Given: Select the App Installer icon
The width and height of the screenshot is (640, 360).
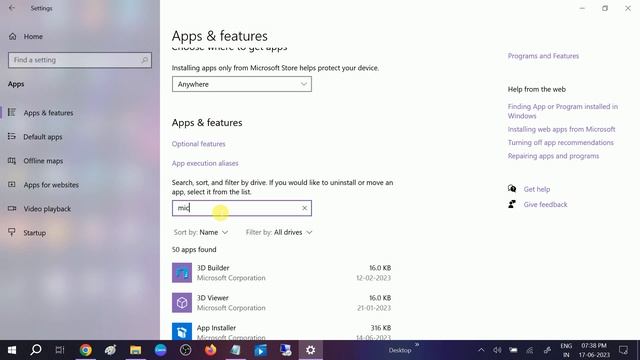Looking at the screenshot, I should [x=182, y=331].
